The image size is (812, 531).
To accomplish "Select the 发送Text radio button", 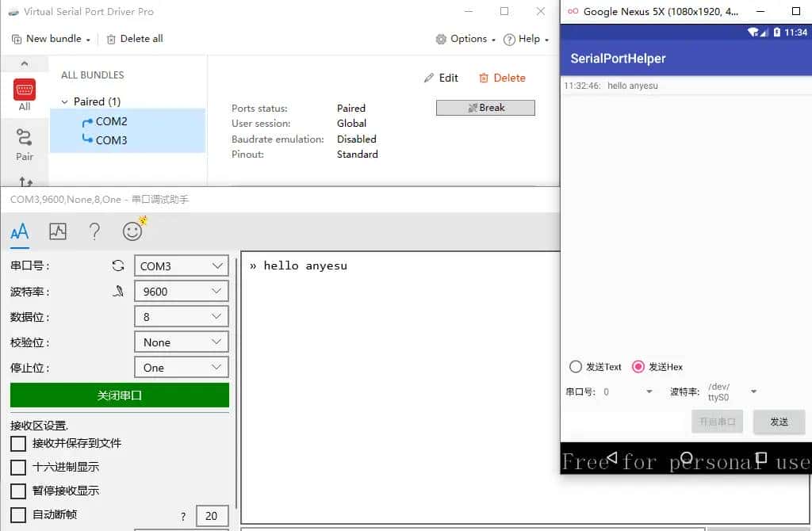I will point(576,367).
